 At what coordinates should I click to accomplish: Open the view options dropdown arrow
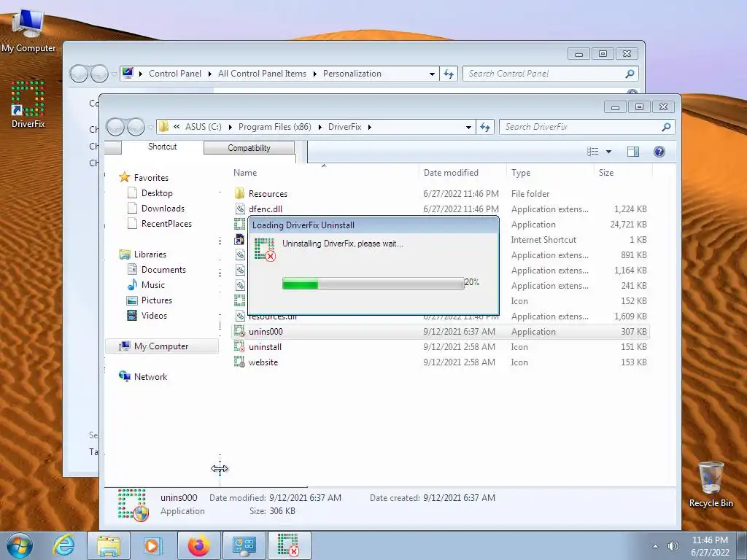(x=608, y=152)
